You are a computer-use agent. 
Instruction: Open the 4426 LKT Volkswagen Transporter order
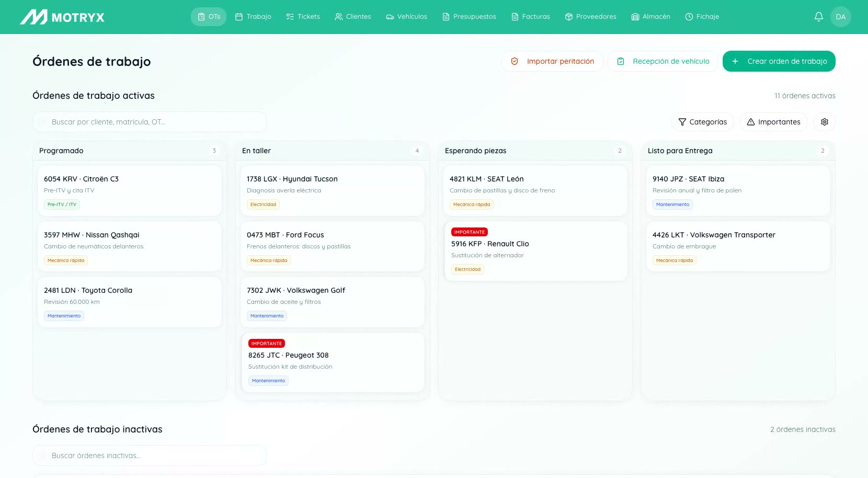[738, 246]
